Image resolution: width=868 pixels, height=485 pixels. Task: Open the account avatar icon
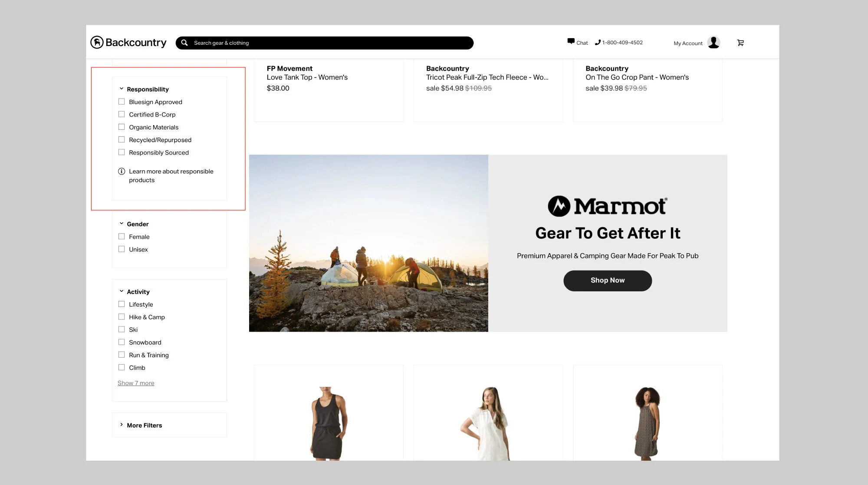tap(713, 42)
